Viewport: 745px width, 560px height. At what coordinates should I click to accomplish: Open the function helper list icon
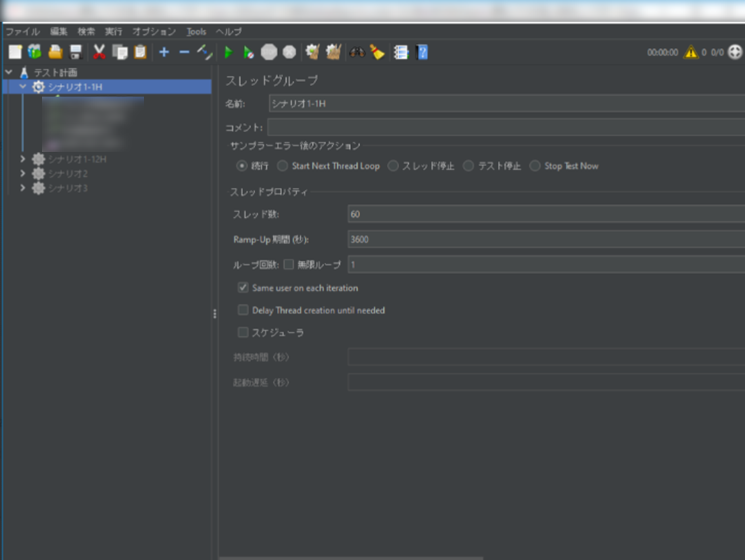(401, 52)
